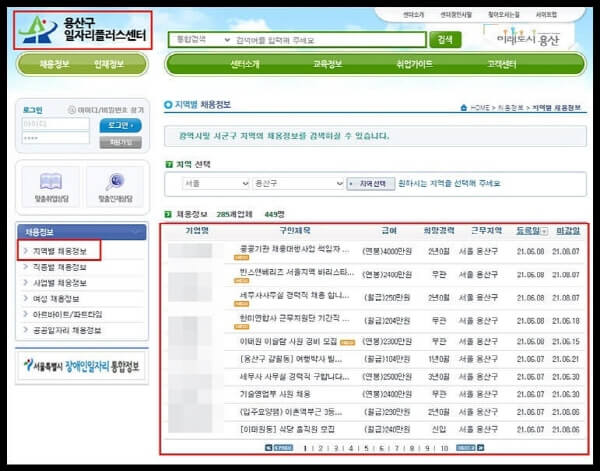
Task: Click the 신입 experience cell
Action: 439,429
